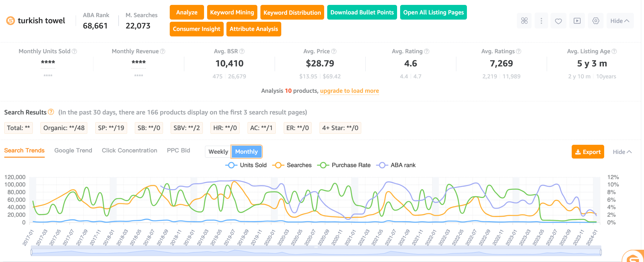Select the PPC Bid tab

[x=178, y=150]
